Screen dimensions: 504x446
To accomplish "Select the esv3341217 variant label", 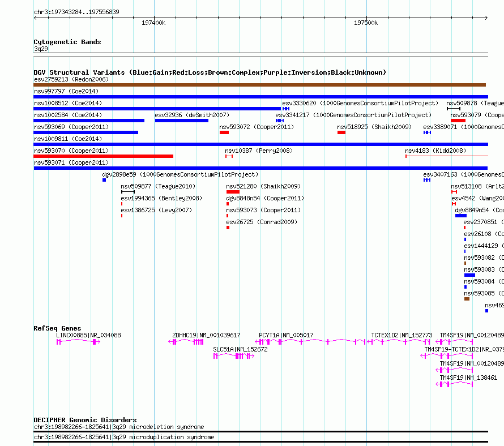I will [353, 115].
